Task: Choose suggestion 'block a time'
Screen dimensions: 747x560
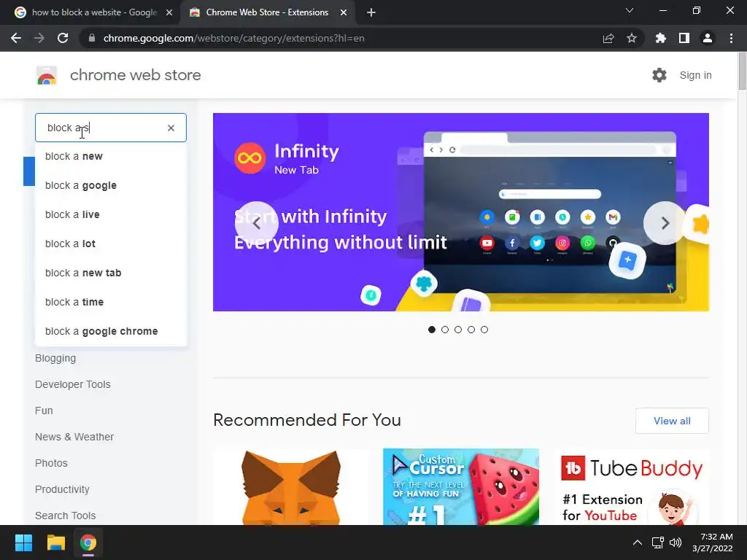Action: (111, 302)
